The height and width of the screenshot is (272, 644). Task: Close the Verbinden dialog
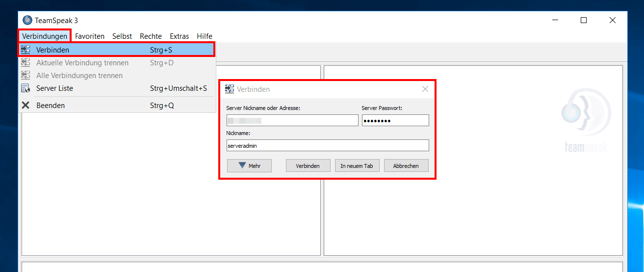pos(425,89)
